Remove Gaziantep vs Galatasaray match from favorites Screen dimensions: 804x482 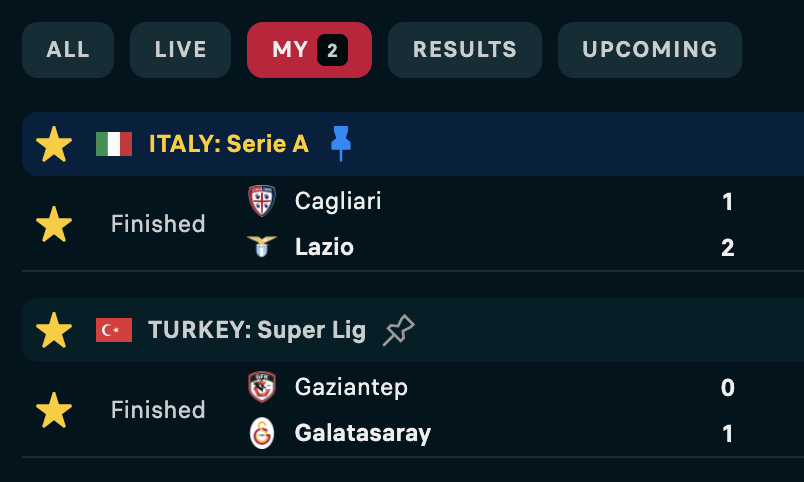point(54,410)
